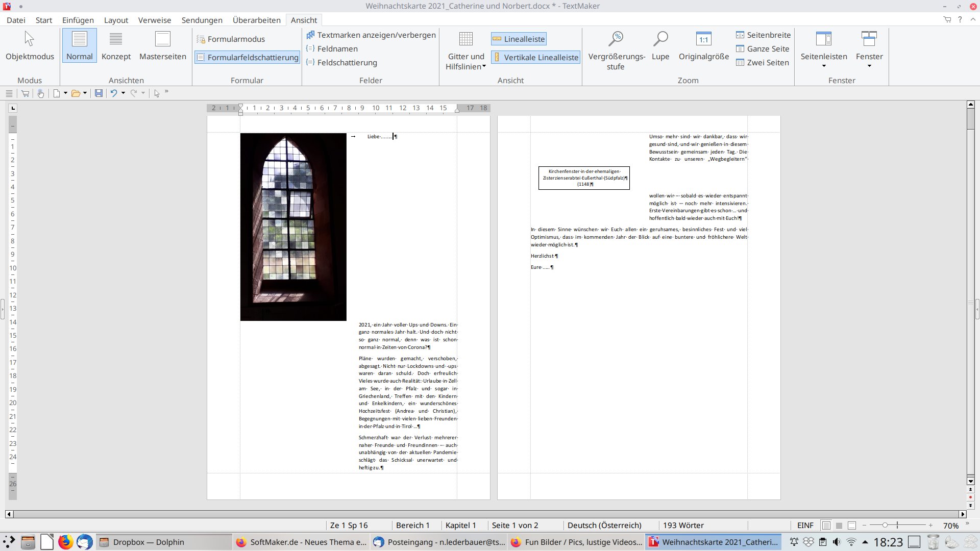The height and width of the screenshot is (551, 980).
Task: Open Firefox from taskbar launcher
Action: click(65, 542)
